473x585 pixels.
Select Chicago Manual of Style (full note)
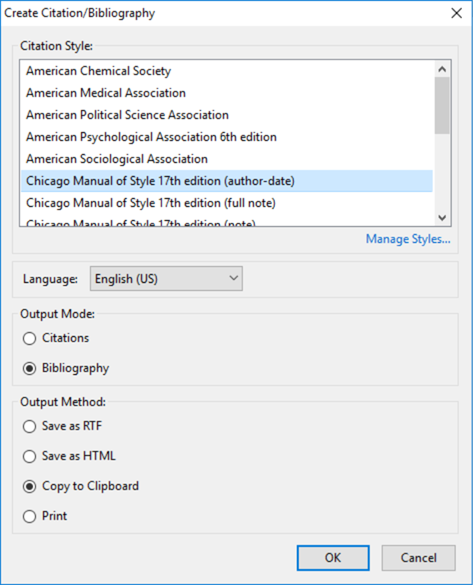(227, 203)
